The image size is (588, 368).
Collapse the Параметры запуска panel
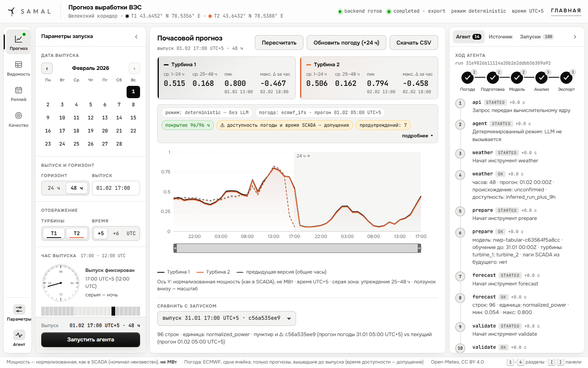136,37
